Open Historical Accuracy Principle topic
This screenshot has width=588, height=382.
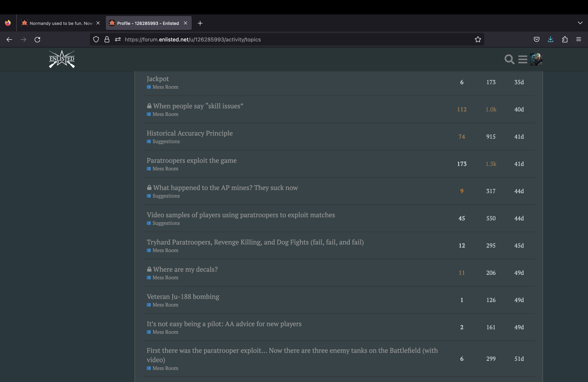(190, 133)
